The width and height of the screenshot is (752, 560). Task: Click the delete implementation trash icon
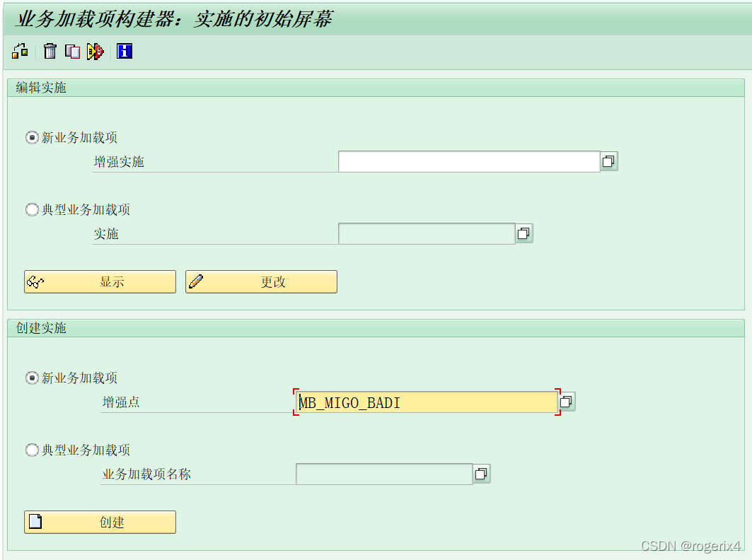pyautogui.click(x=50, y=51)
